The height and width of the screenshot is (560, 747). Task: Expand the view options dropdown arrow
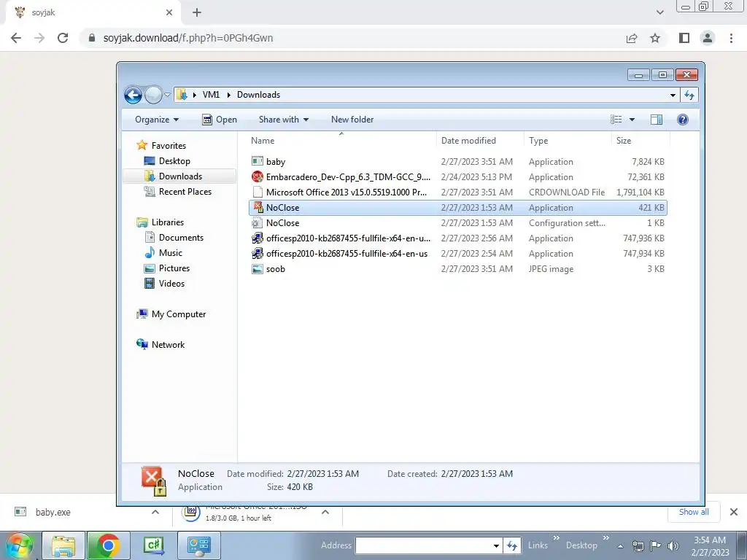(x=632, y=120)
